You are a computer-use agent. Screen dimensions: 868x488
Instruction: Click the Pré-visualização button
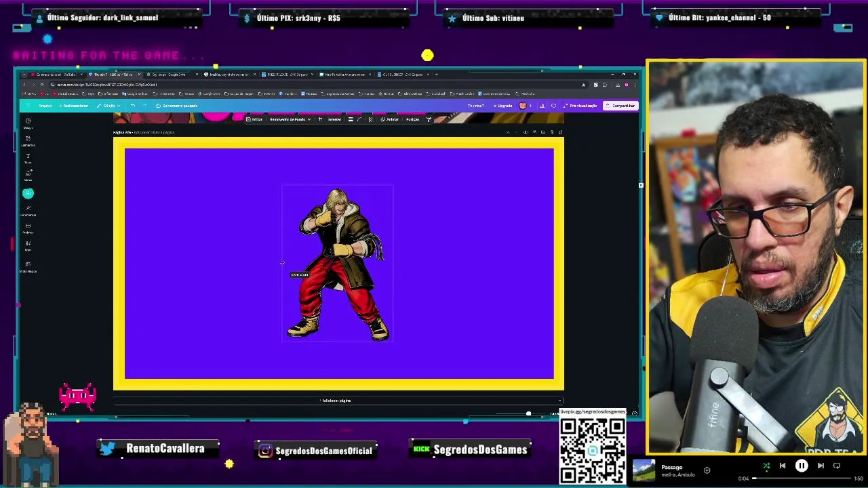[580, 106]
